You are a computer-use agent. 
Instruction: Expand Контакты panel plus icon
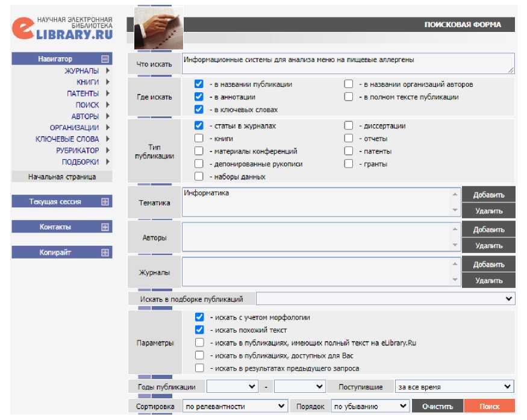pyautogui.click(x=105, y=227)
